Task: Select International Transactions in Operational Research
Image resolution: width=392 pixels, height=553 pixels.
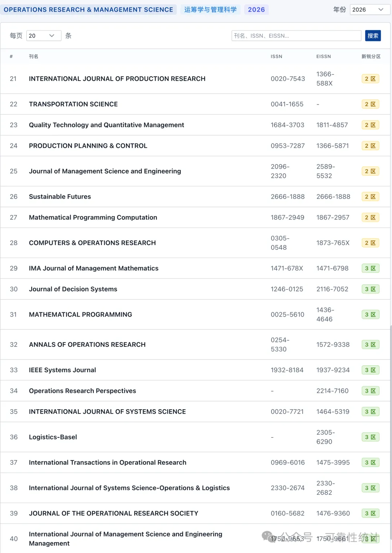Action: click(x=107, y=462)
